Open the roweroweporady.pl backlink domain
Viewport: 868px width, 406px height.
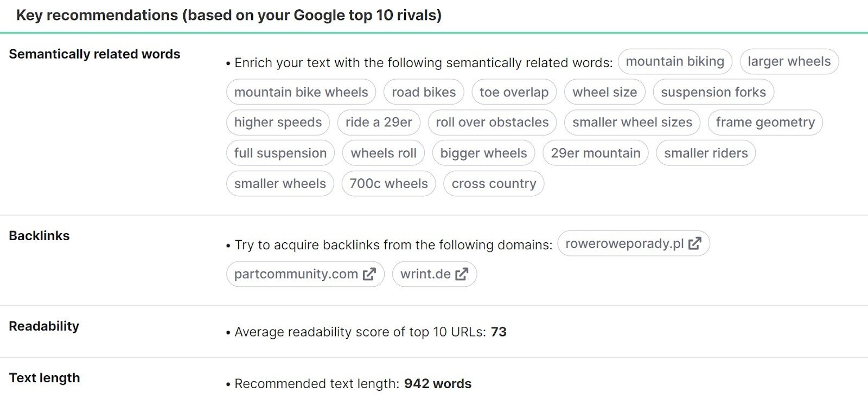(624, 243)
